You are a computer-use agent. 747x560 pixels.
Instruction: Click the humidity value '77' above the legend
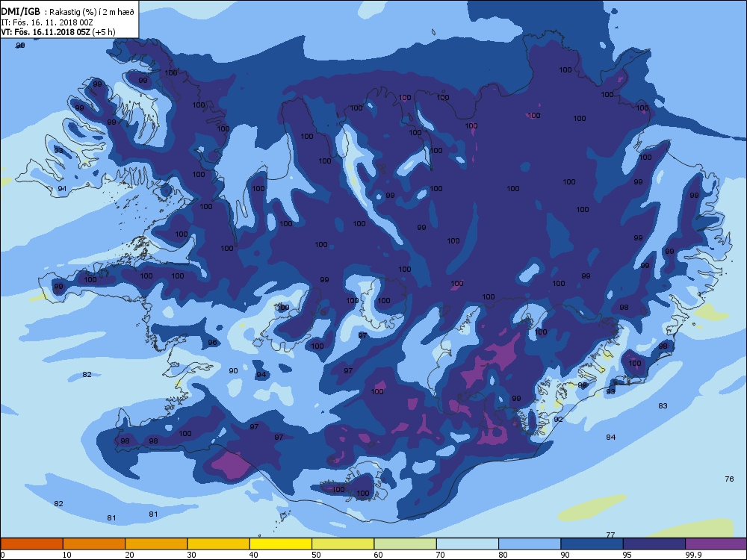click(610, 535)
